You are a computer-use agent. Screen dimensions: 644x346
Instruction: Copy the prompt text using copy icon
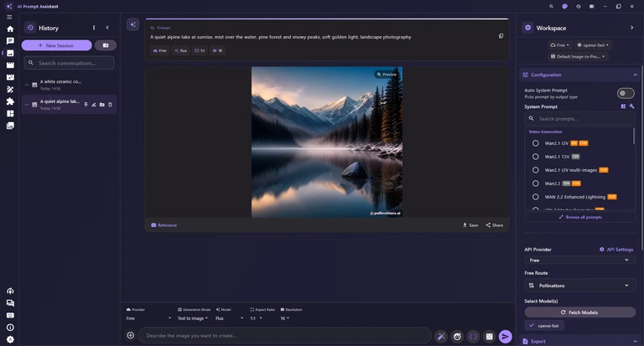[501, 36]
